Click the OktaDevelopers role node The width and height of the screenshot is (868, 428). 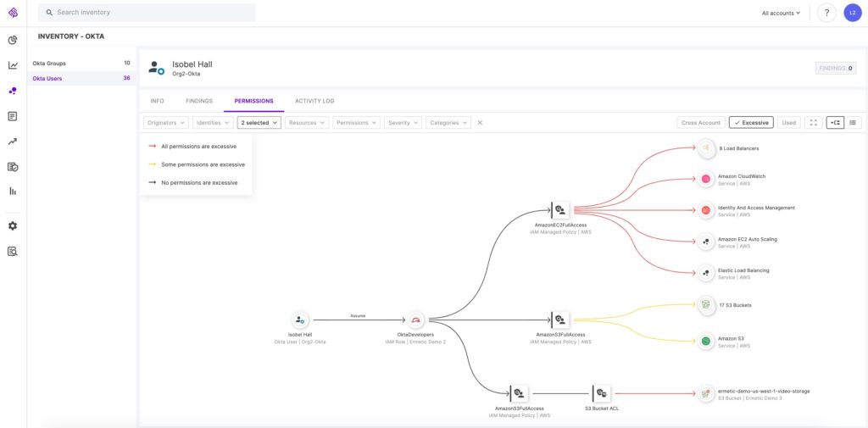[x=415, y=320]
